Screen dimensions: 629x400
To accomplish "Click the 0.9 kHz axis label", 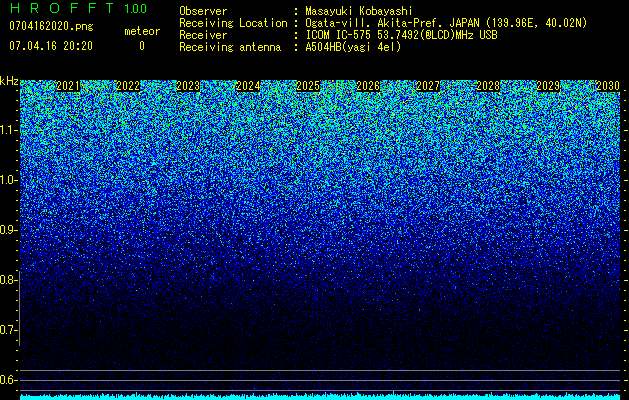I will [8, 230].
